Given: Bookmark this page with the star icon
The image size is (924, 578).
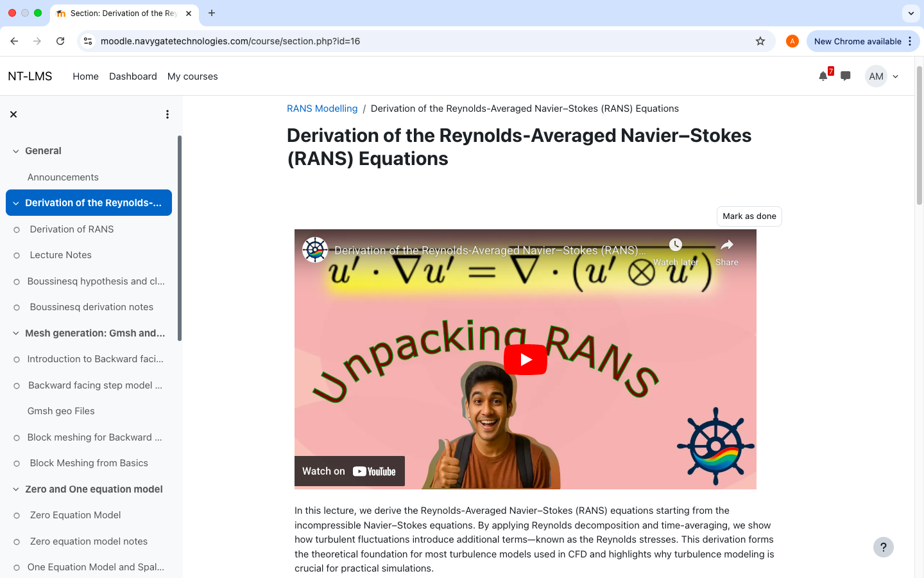Looking at the screenshot, I should tap(760, 41).
